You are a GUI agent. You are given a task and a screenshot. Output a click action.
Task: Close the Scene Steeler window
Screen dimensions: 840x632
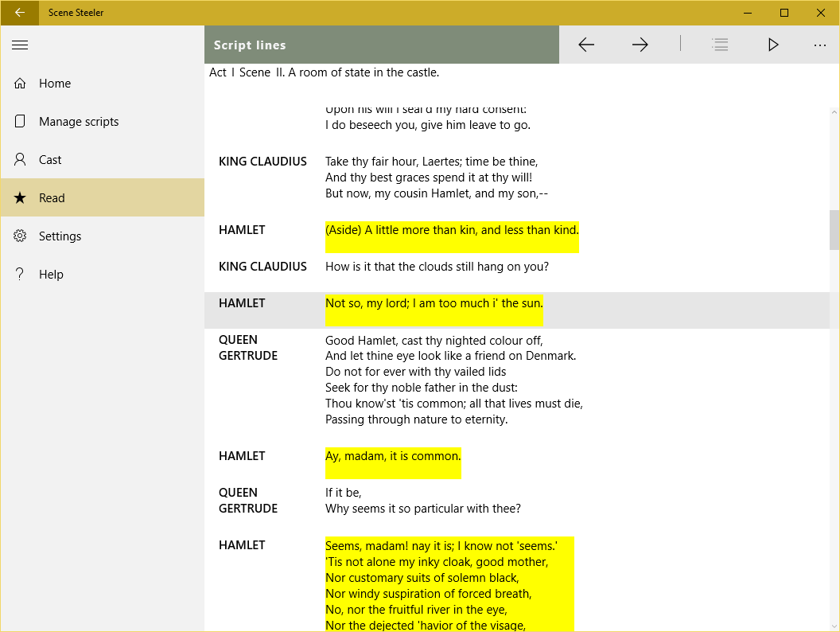pos(821,12)
